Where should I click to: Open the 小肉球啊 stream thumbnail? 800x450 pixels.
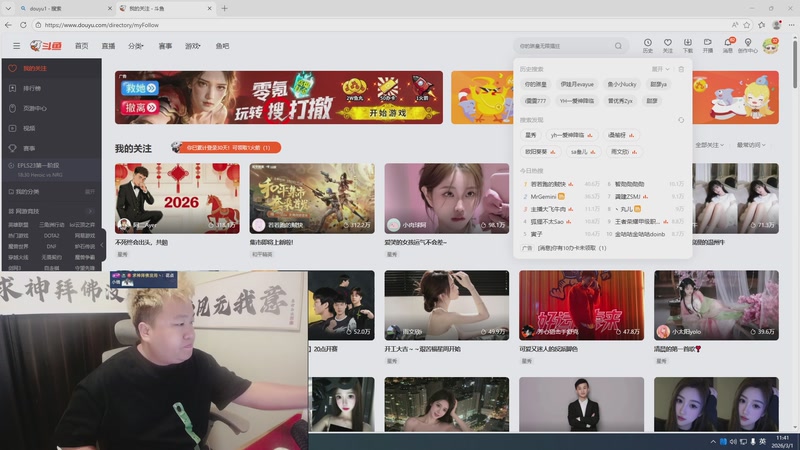pos(446,198)
